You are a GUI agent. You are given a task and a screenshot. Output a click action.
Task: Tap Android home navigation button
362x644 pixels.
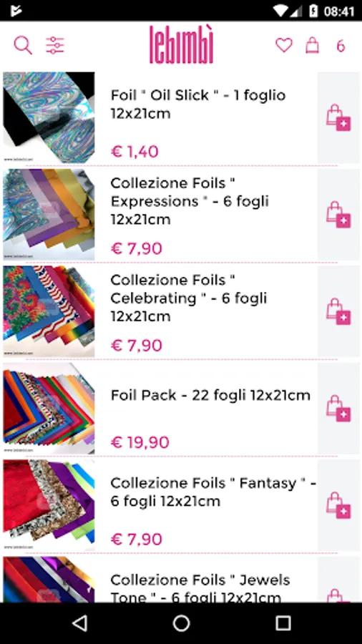coord(181,623)
